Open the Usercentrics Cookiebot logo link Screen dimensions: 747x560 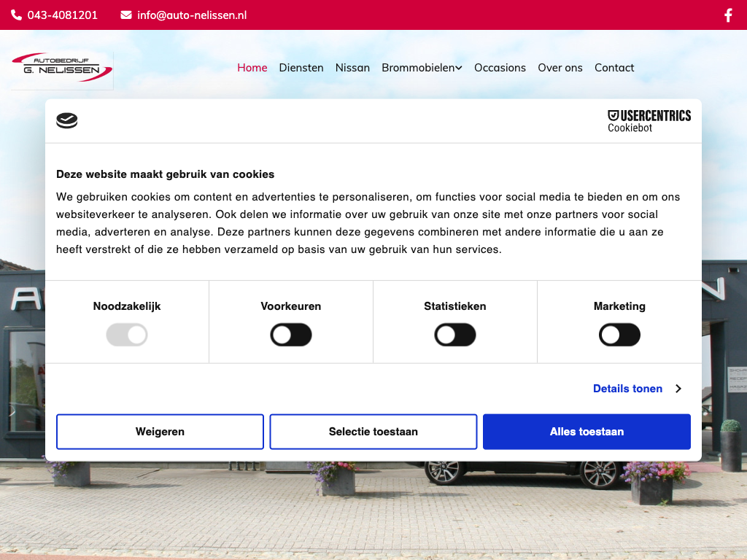click(649, 121)
